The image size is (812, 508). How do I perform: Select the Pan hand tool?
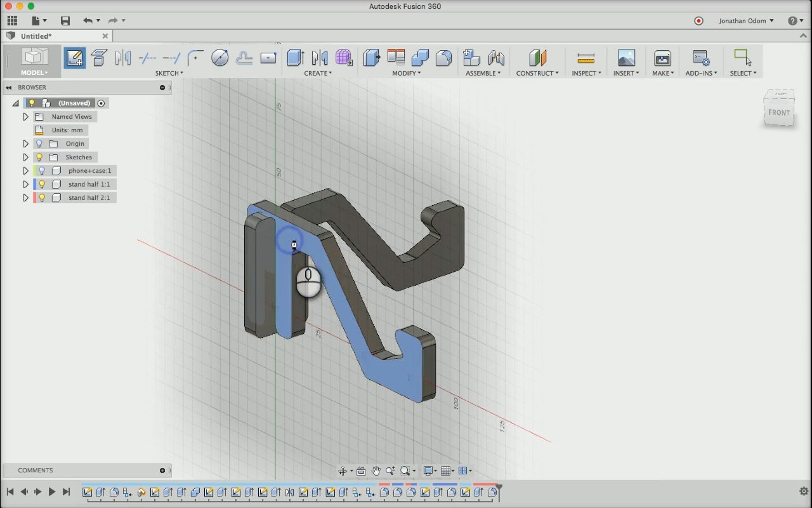click(376, 471)
